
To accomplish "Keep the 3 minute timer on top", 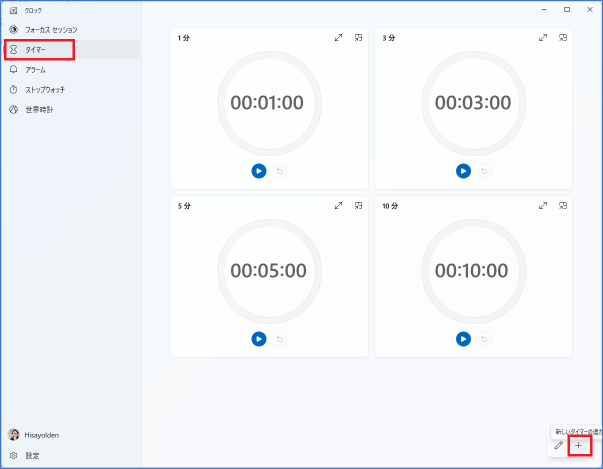I will 563,38.
